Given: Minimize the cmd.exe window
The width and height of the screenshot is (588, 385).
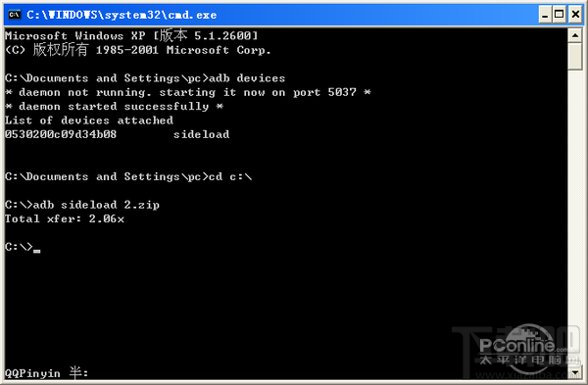Looking at the screenshot, I should coord(545,15).
